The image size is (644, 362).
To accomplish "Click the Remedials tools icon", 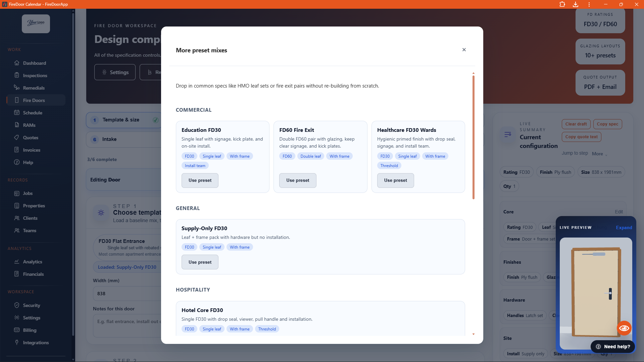I will click(x=17, y=88).
